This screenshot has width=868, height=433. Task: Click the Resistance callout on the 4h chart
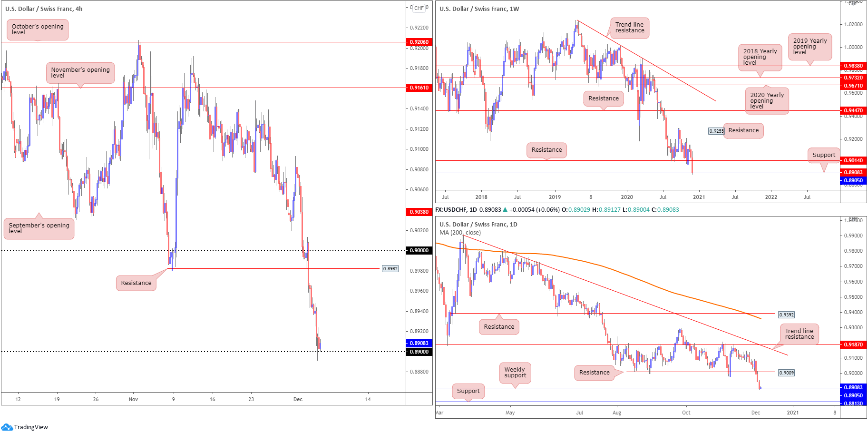point(136,283)
